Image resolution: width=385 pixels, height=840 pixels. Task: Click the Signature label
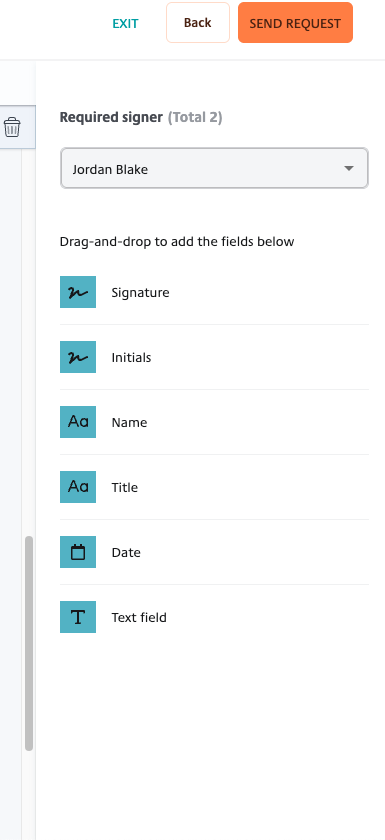point(140,292)
